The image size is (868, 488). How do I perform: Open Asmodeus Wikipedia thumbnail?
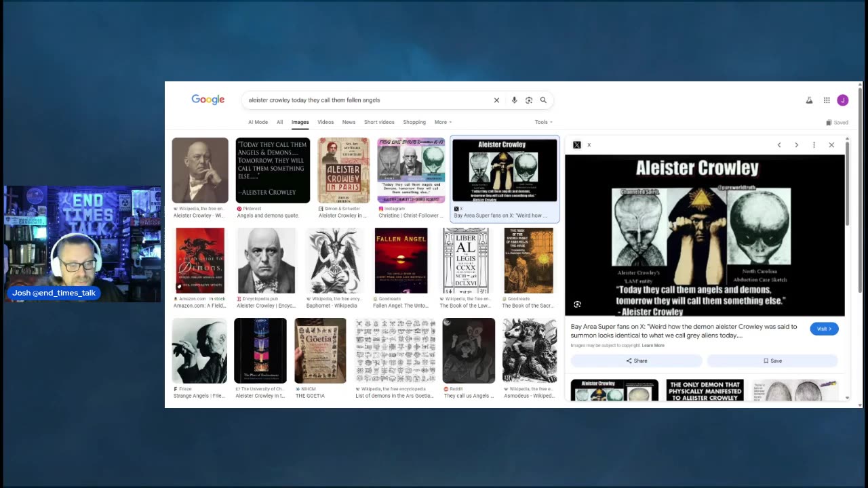pyautogui.click(x=530, y=350)
